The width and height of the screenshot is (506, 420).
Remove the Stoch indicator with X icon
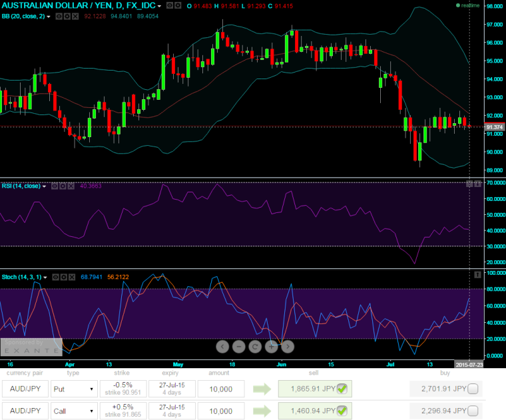coord(73,276)
